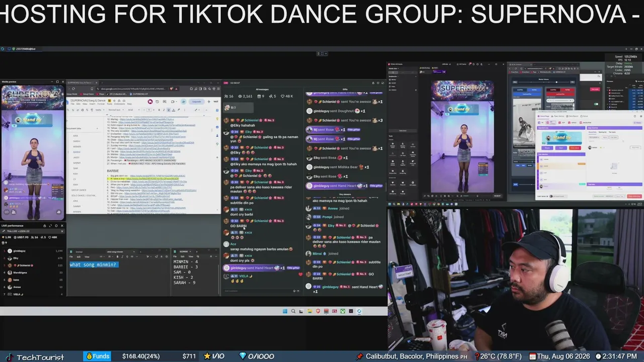This screenshot has height=362, width=644.
Task: Select the AIRA document tab
Action: [75, 136]
